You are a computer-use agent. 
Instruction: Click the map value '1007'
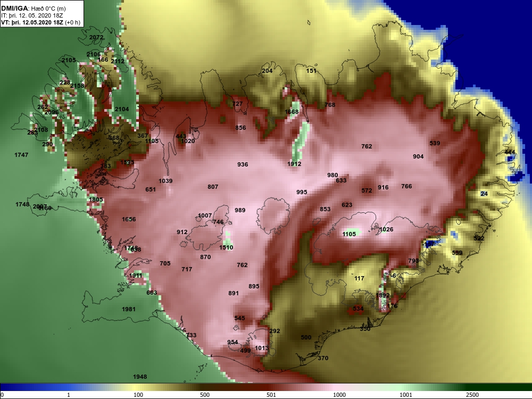tap(205, 215)
